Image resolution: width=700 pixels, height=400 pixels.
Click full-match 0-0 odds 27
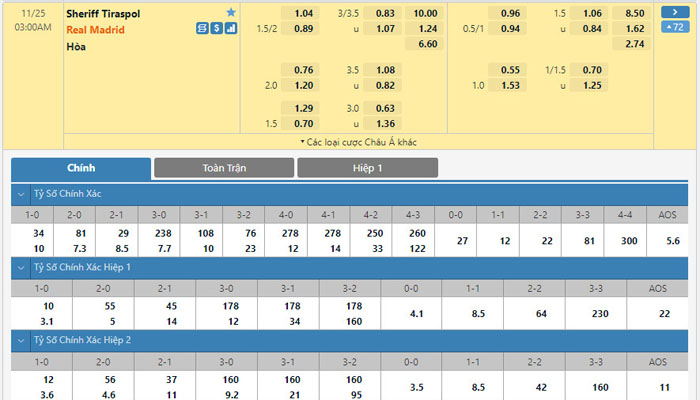pos(462,241)
